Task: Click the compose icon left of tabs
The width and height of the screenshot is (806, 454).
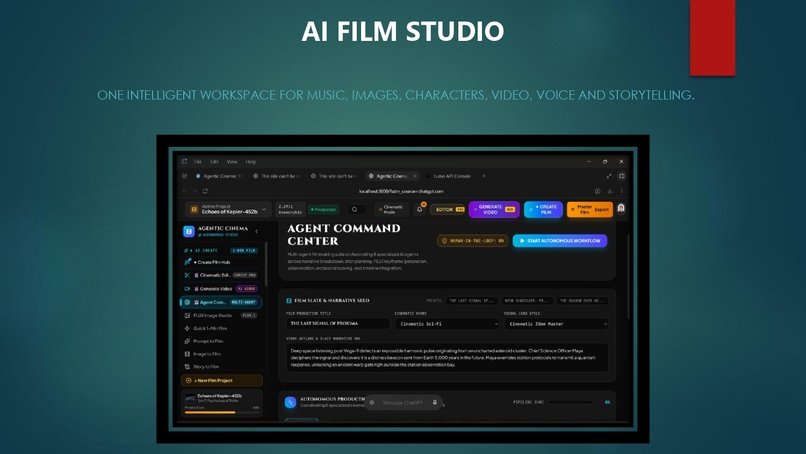Action: click(185, 176)
